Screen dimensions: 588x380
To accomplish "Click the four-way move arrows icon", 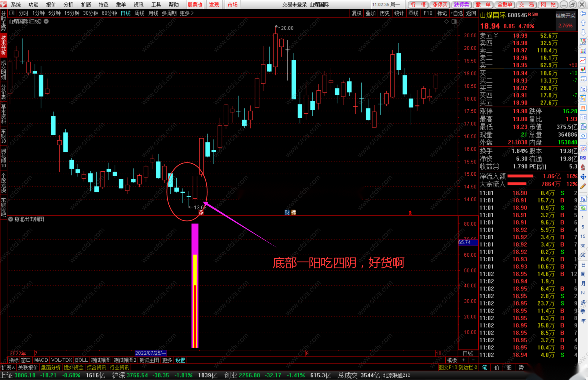I will (583, 177).
